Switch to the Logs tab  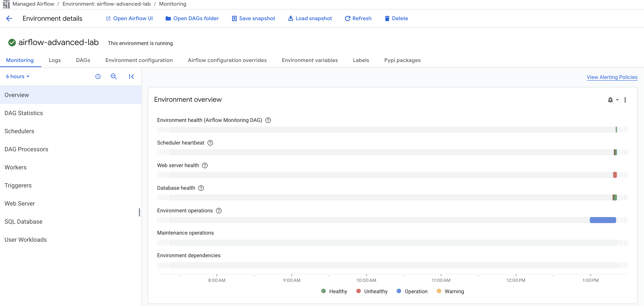[55, 60]
